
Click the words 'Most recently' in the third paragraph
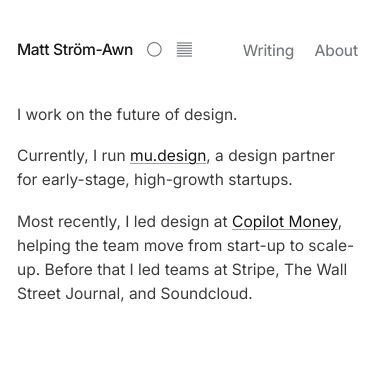pos(67,222)
